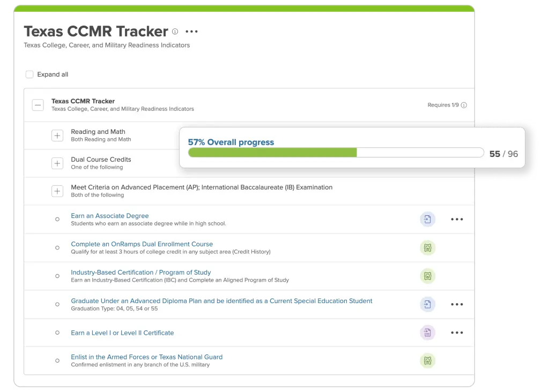This screenshot has width=549, height=392.
Task: Open three-dot menu next to page title
Action: (191, 32)
